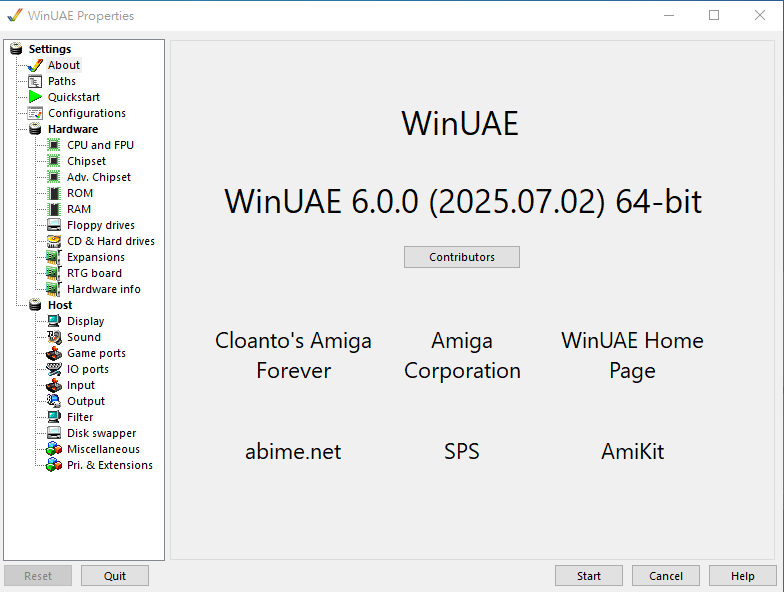784x592 pixels.
Task: Select ROM in the Hardware list
Action: click(80, 193)
